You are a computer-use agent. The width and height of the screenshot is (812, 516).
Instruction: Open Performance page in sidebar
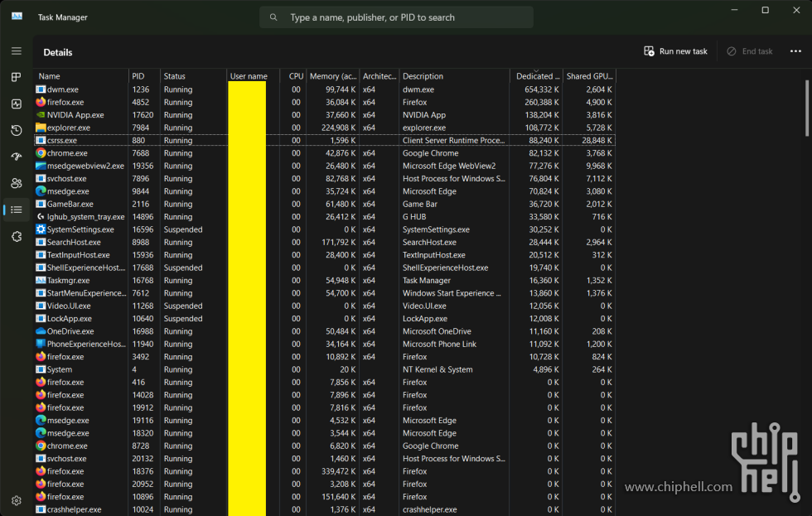[17, 104]
